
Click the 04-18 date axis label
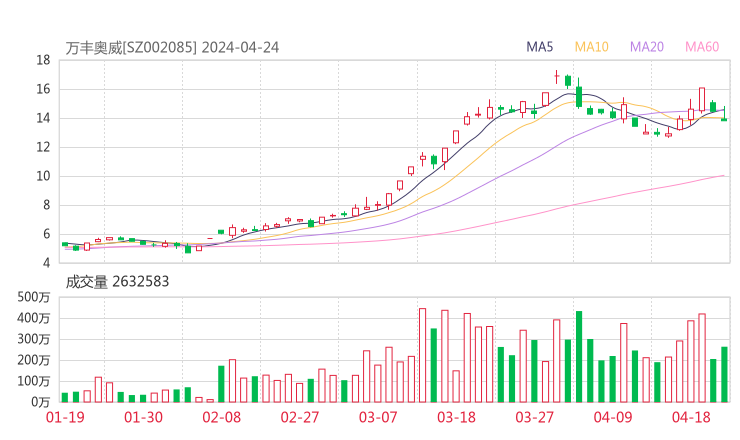click(x=691, y=417)
